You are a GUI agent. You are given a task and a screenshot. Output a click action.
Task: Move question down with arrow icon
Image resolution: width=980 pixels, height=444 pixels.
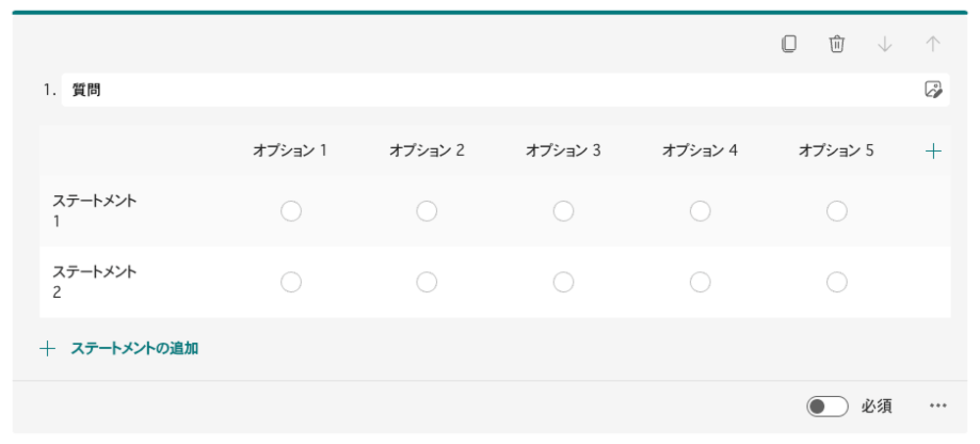tap(885, 44)
